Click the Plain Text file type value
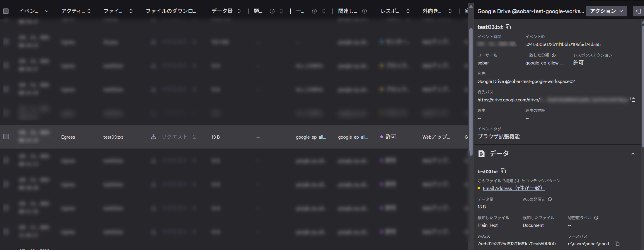This screenshot has width=644, height=250. click(x=488, y=225)
